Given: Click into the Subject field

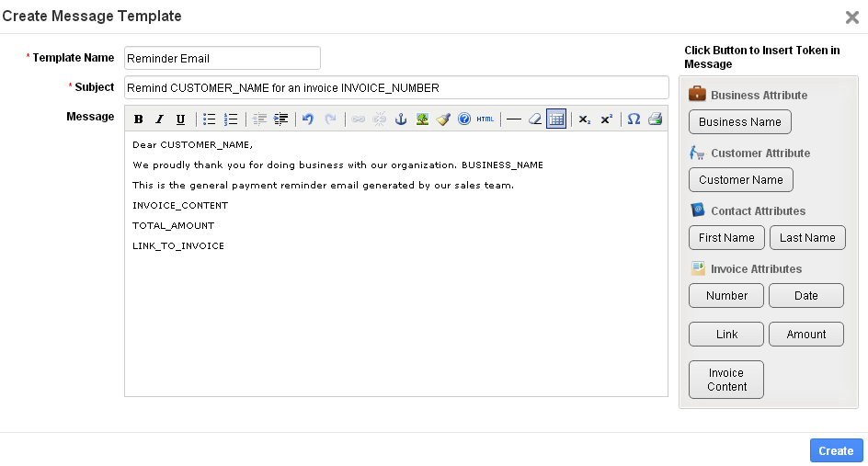Looking at the screenshot, I should [x=396, y=87].
